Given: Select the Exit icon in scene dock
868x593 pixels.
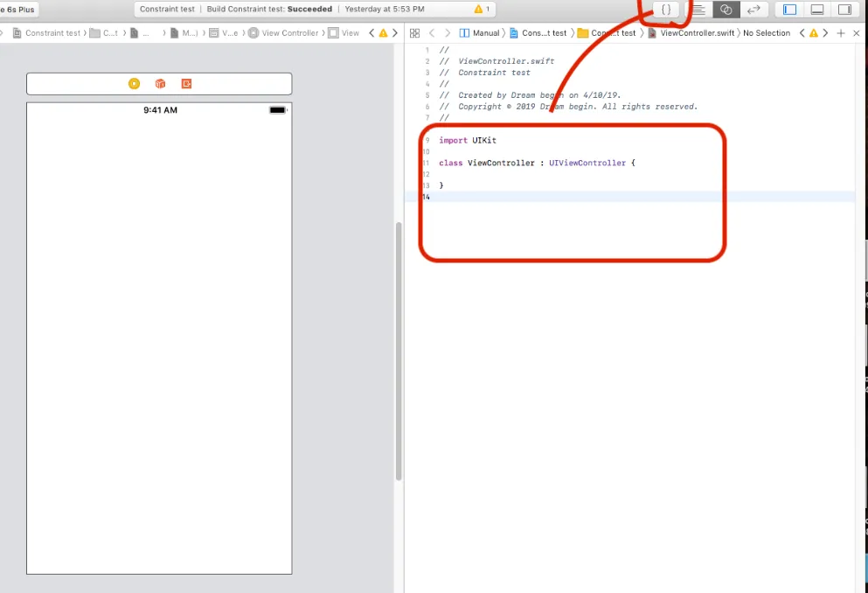Looking at the screenshot, I should pos(186,84).
